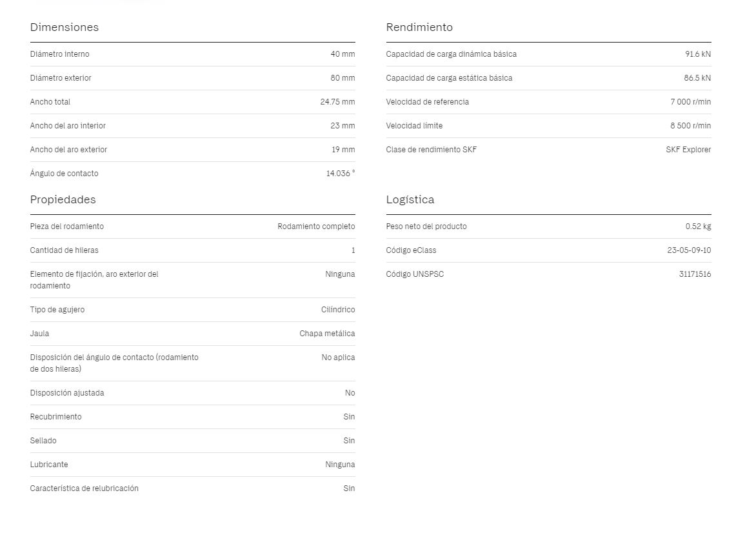The height and width of the screenshot is (533, 756).
Task: Click the SKF Explorer performance class value
Action: (688, 150)
